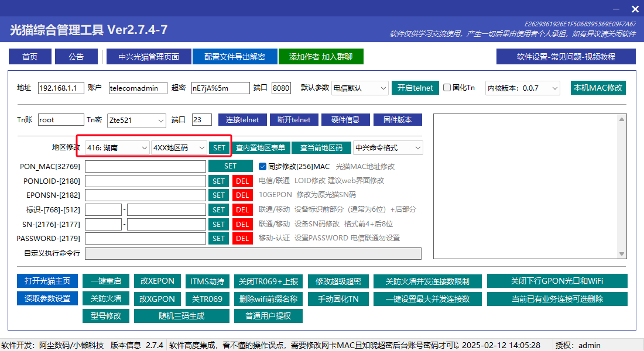Open the 中兴命令格式 dropdown
The image size is (644, 351).
(x=388, y=148)
